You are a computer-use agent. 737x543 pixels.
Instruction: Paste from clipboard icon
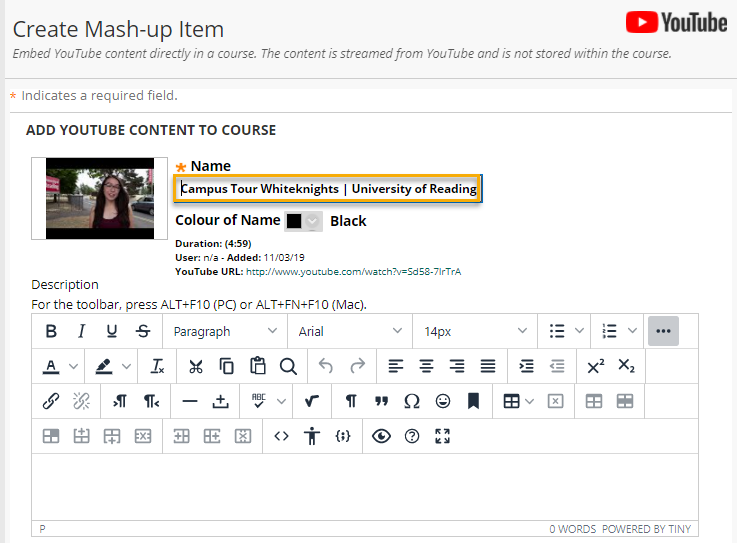pyautogui.click(x=258, y=366)
